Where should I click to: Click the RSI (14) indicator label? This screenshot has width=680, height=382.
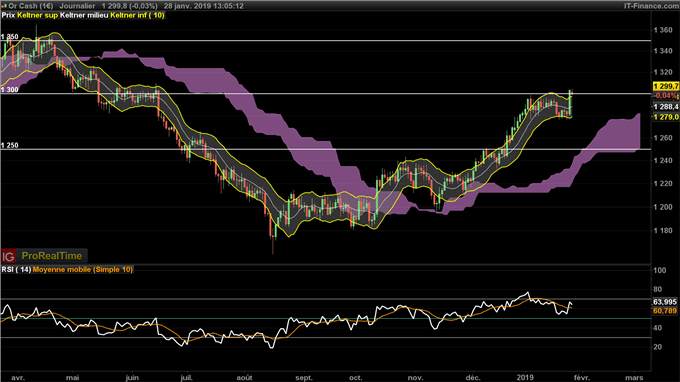[x=16, y=270]
